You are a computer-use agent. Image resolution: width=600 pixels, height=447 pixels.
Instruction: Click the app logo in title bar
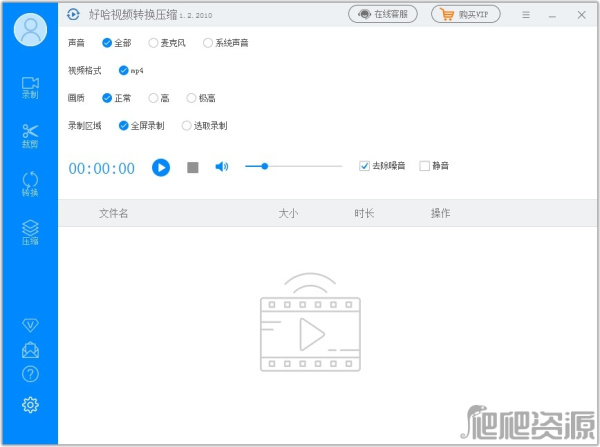73,15
